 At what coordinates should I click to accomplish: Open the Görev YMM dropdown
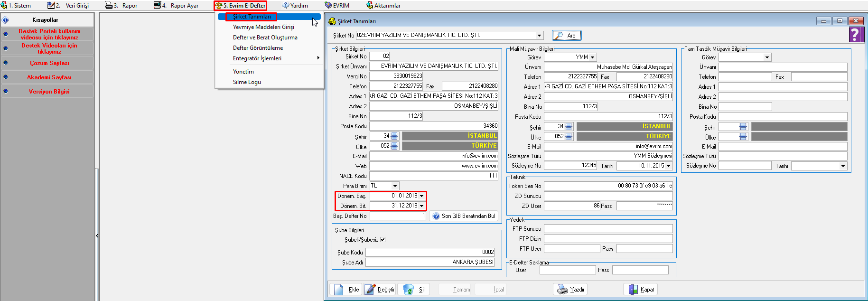click(593, 57)
